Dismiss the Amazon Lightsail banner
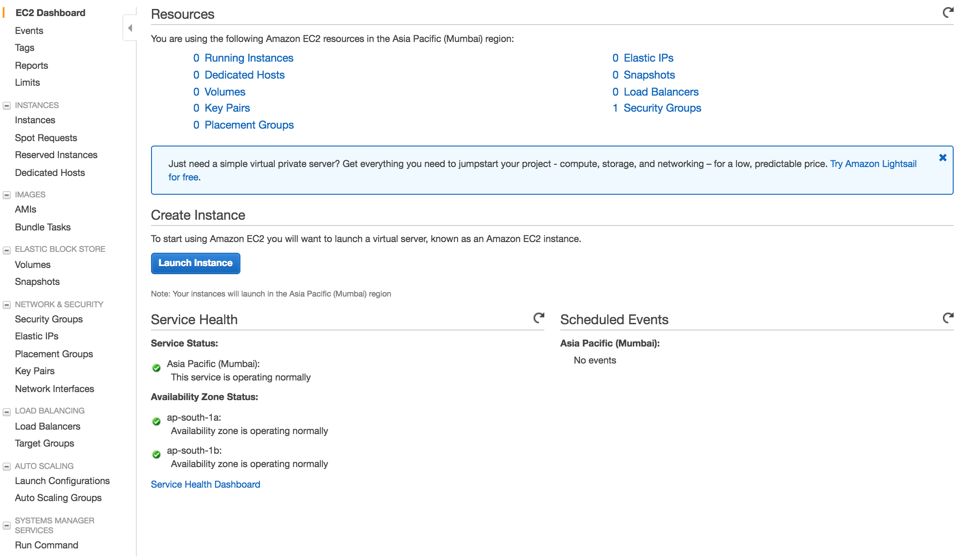Image resolution: width=959 pixels, height=560 pixels. (x=943, y=158)
